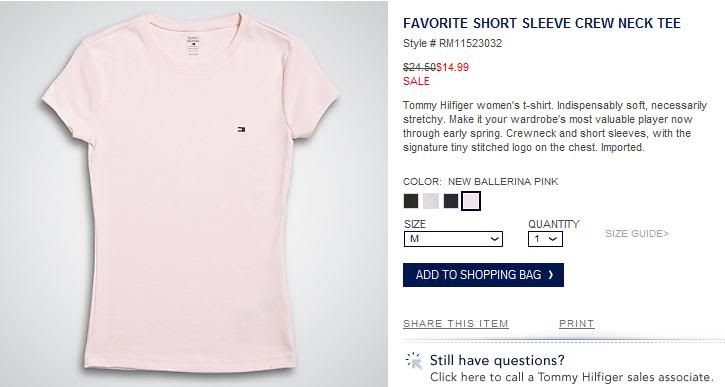This screenshot has height=387, width=725.
Task: Click the sparkle cursor icon beside Still have questions
Action: coord(414,361)
